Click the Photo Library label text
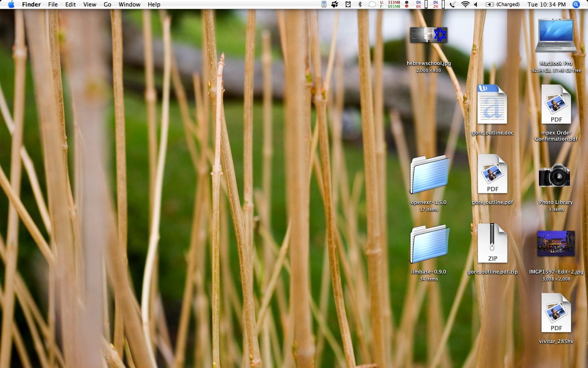588x368 pixels. click(x=556, y=202)
